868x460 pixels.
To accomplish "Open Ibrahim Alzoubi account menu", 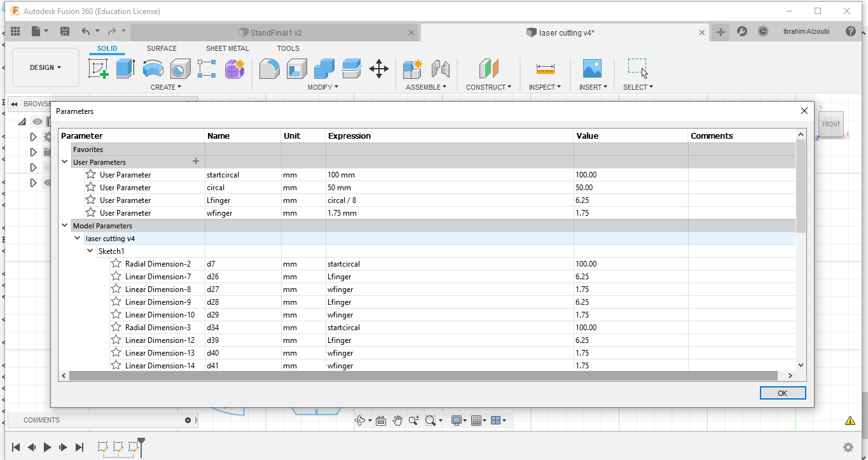I will click(806, 31).
